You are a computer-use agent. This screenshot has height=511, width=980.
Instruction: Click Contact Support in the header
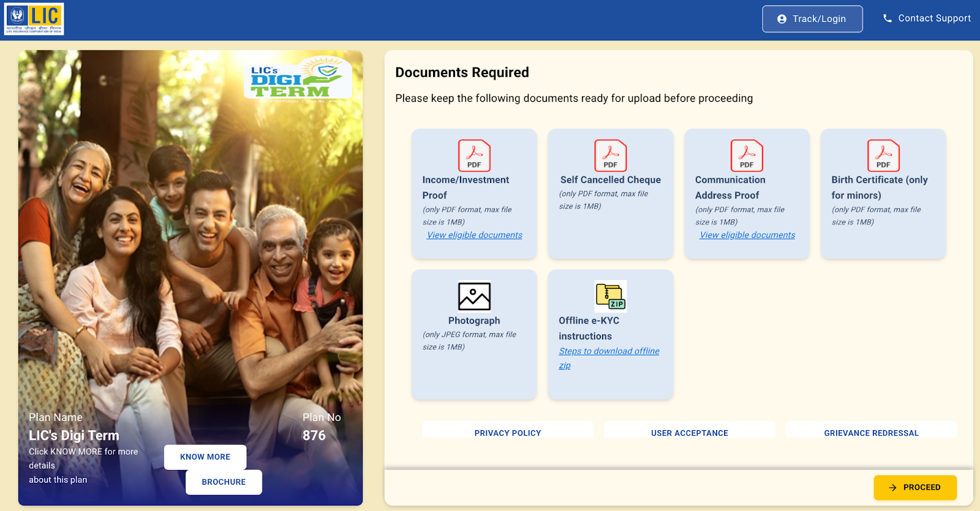(x=927, y=18)
